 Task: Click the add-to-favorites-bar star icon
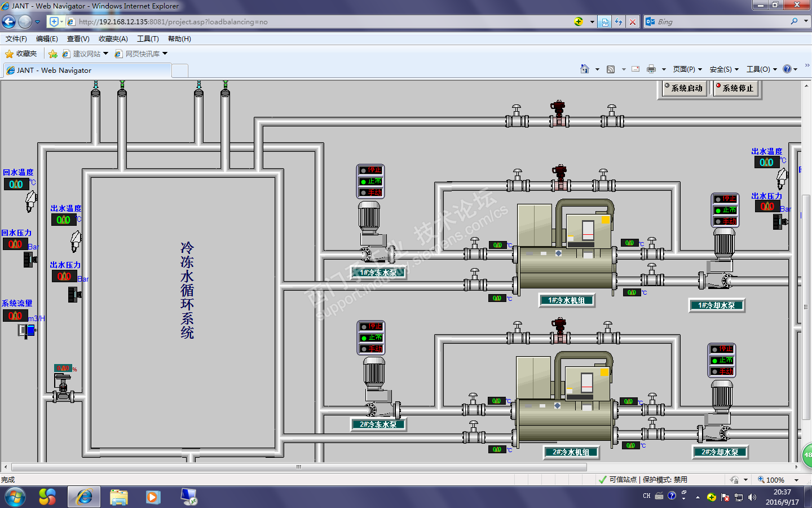(x=53, y=54)
